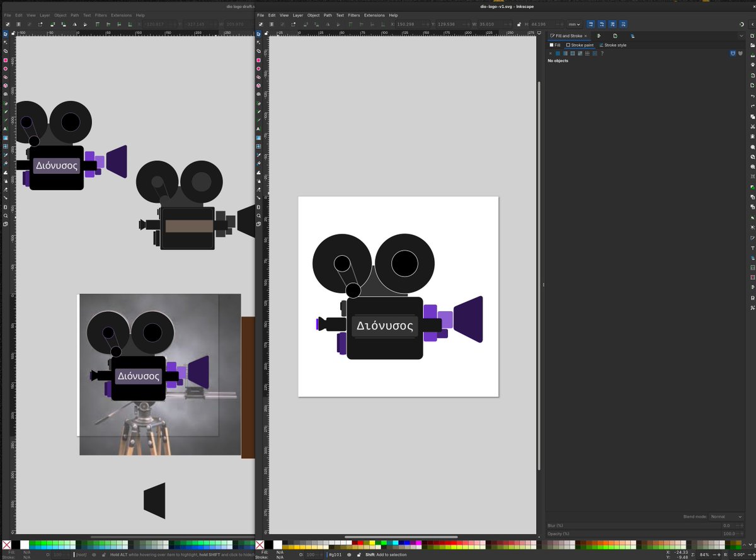Select the Zoom tool in left draft window

point(5,215)
